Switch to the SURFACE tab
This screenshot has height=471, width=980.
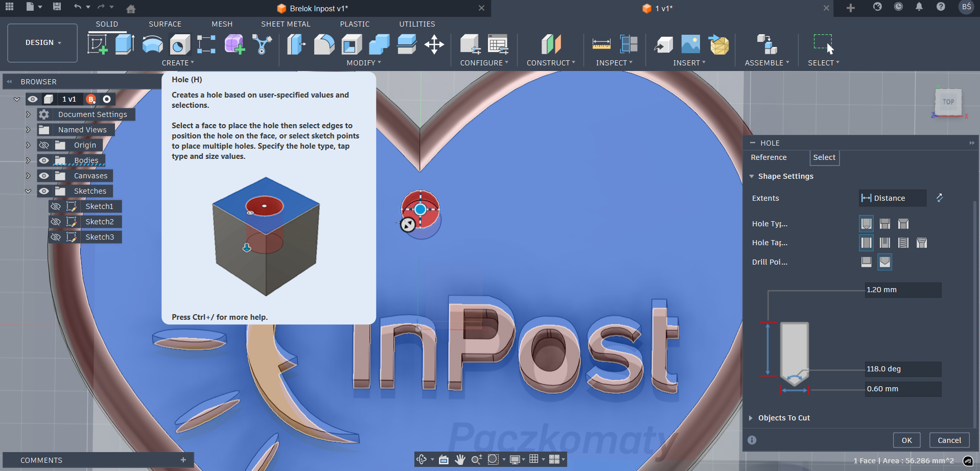(165, 24)
